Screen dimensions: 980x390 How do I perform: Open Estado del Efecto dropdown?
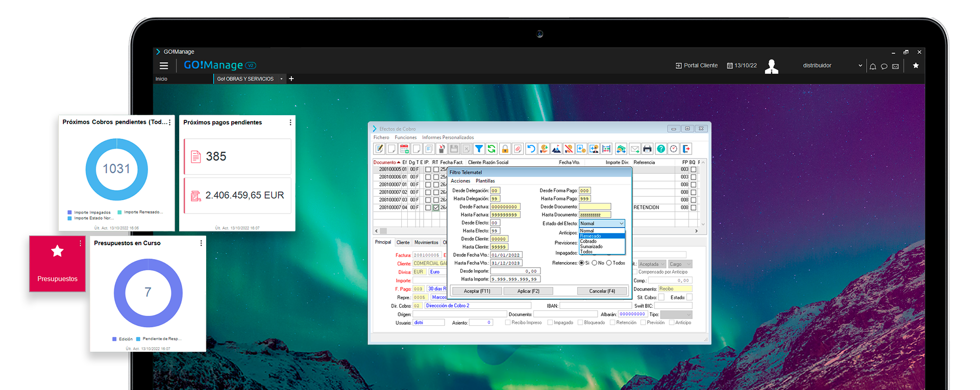[x=602, y=223]
